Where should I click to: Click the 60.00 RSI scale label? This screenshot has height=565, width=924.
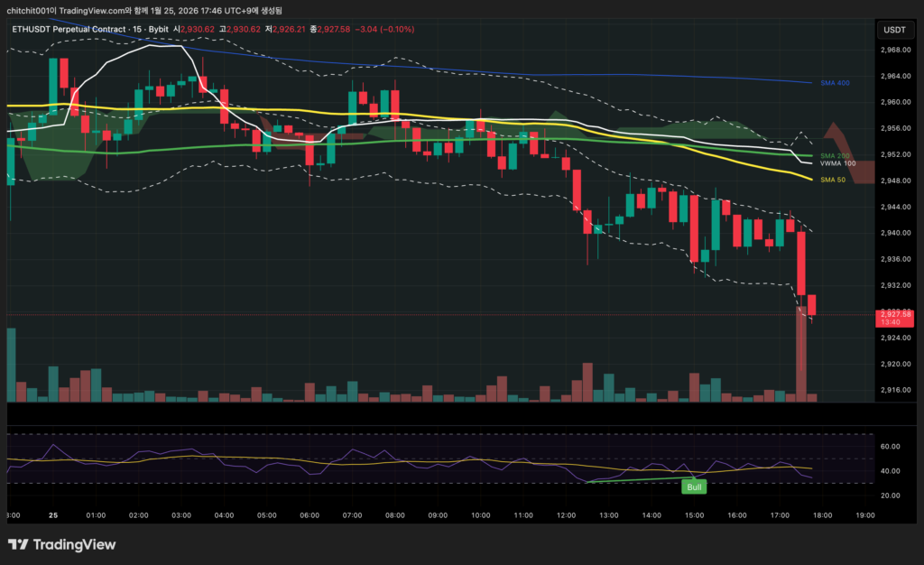(x=891, y=447)
